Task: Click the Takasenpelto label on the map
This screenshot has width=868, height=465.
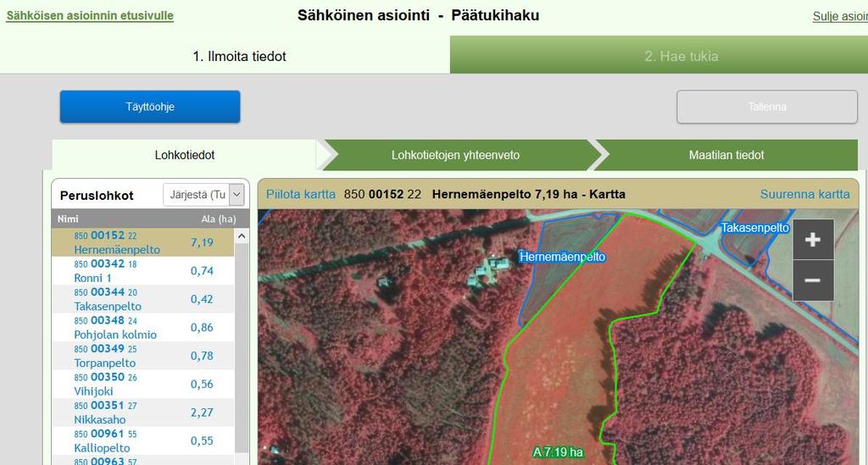Action: tap(755, 227)
